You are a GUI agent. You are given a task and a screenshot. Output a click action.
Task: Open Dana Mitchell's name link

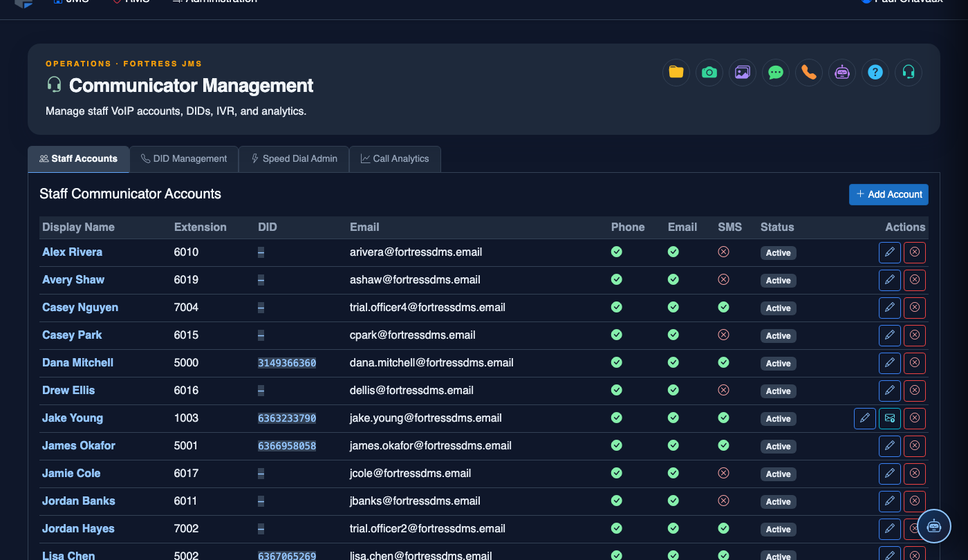[x=77, y=363]
